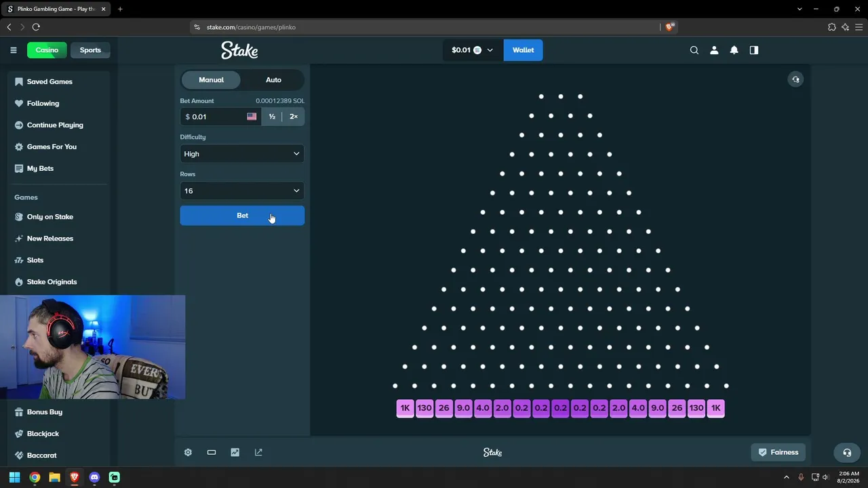Click the Brave Shields icon in address bar
This screenshot has width=868, height=488.
point(669,27)
